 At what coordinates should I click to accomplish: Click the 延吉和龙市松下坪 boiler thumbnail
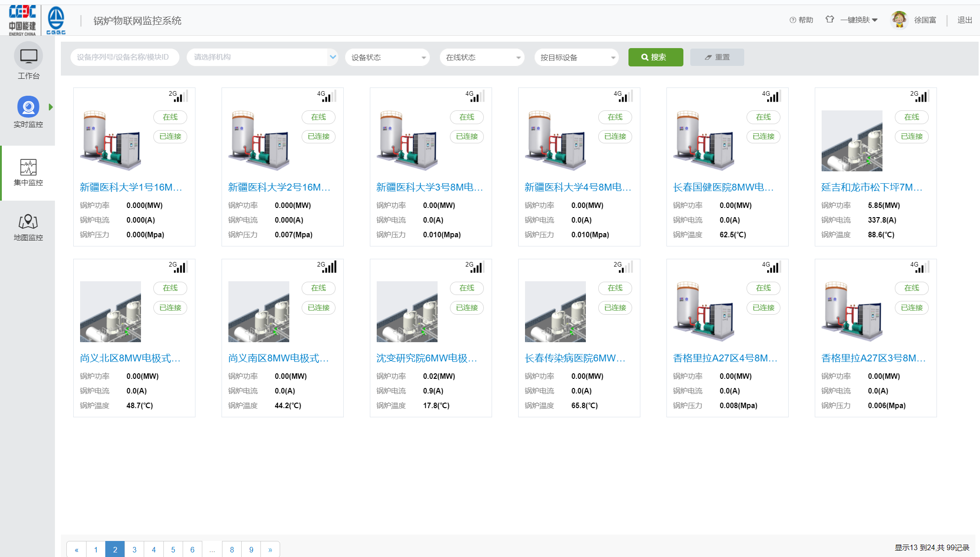pyautogui.click(x=852, y=141)
